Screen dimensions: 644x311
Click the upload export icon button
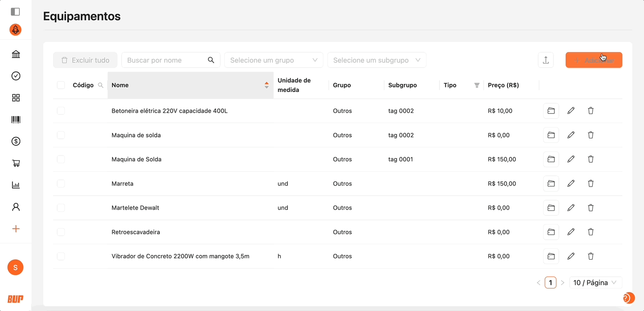coord(545,60)
